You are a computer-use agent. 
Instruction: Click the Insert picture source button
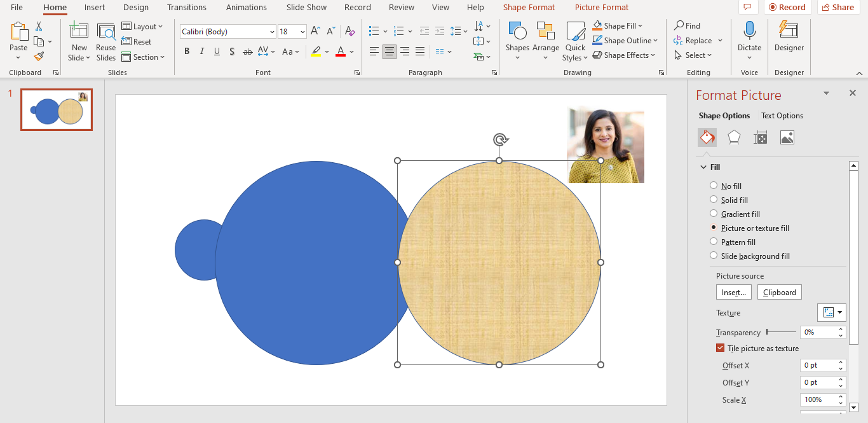(x=733, y=292)
